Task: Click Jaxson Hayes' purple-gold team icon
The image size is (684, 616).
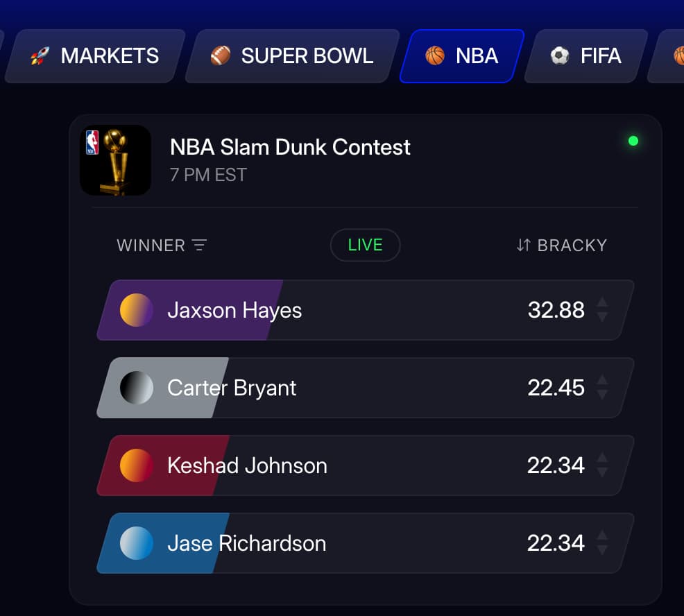Action: [x=137, y=310]
